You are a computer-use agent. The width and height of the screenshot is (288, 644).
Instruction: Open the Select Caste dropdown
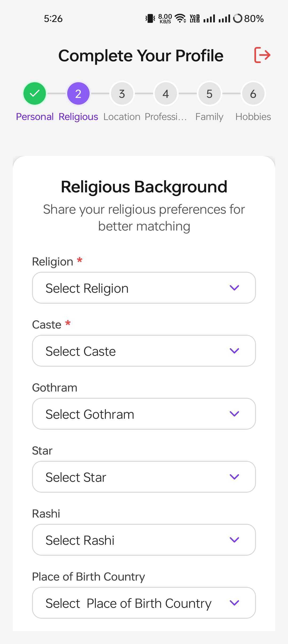[x=144, y=351]
